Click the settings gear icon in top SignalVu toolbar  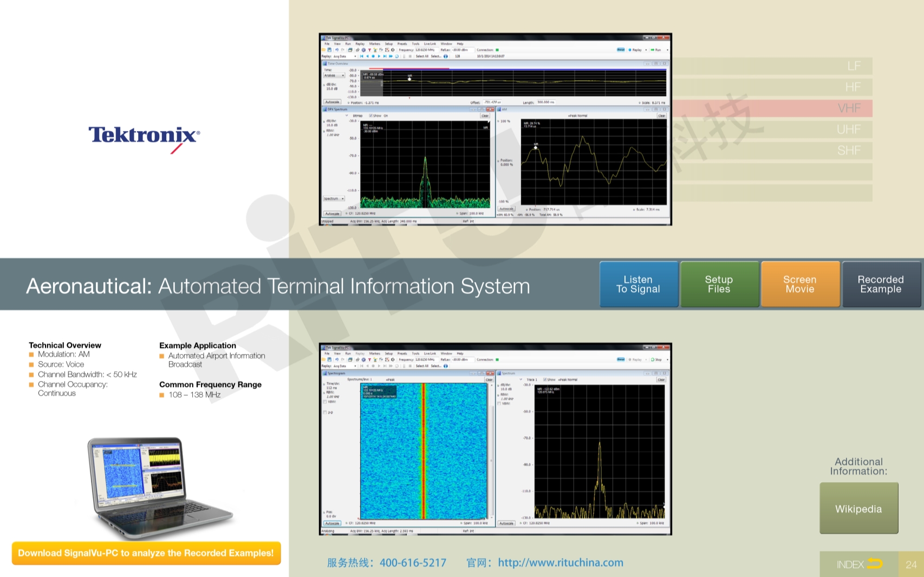[363, 50]
